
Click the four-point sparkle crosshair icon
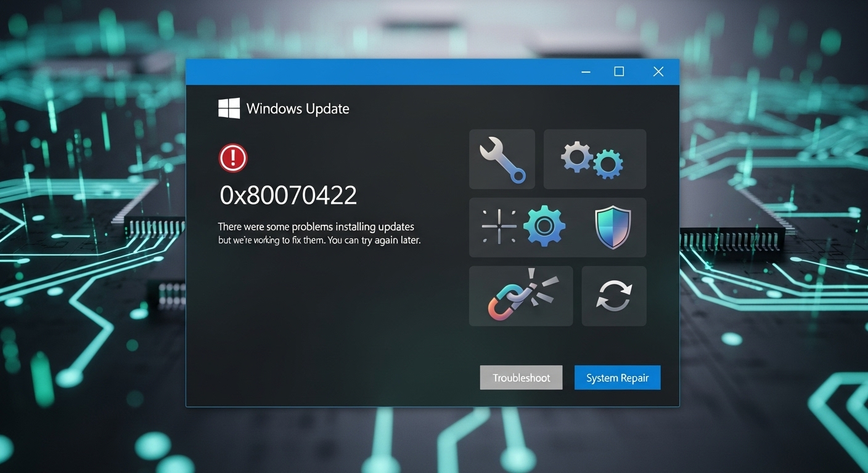pyautogui.click(x=499, y=226)
